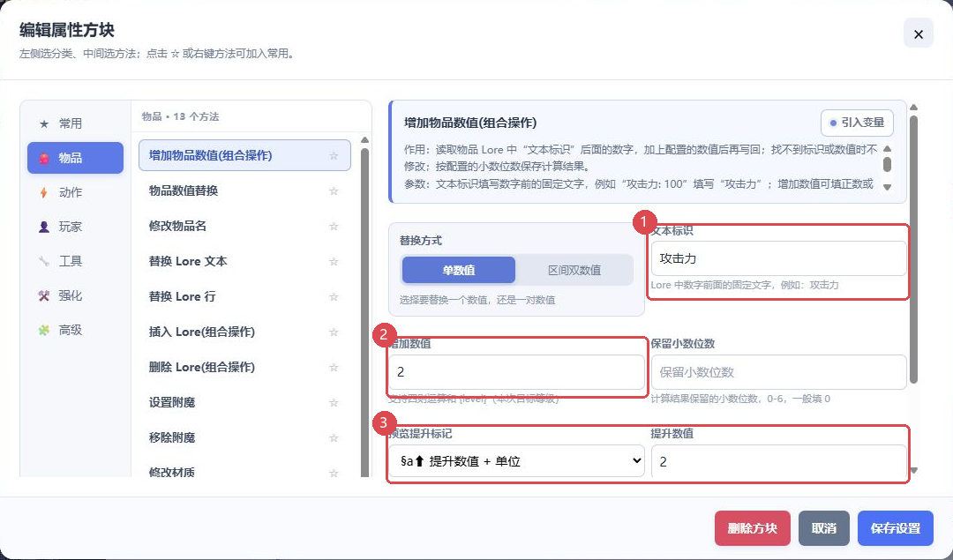953x560 pixels.
Task: Click the lightning icon for 动作
Action: [44, 192]
